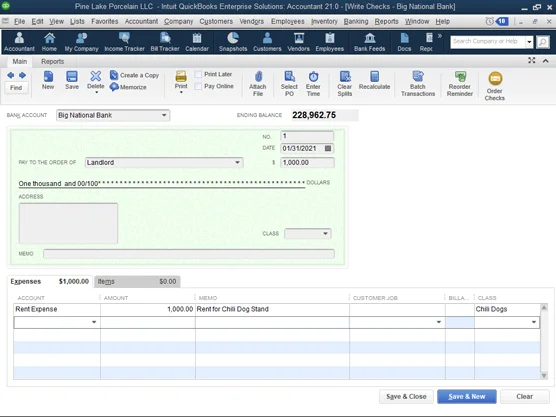Open the Pay to the Order Of dropdown
This screenshot has height=417, width=556.
click(237, 162)
